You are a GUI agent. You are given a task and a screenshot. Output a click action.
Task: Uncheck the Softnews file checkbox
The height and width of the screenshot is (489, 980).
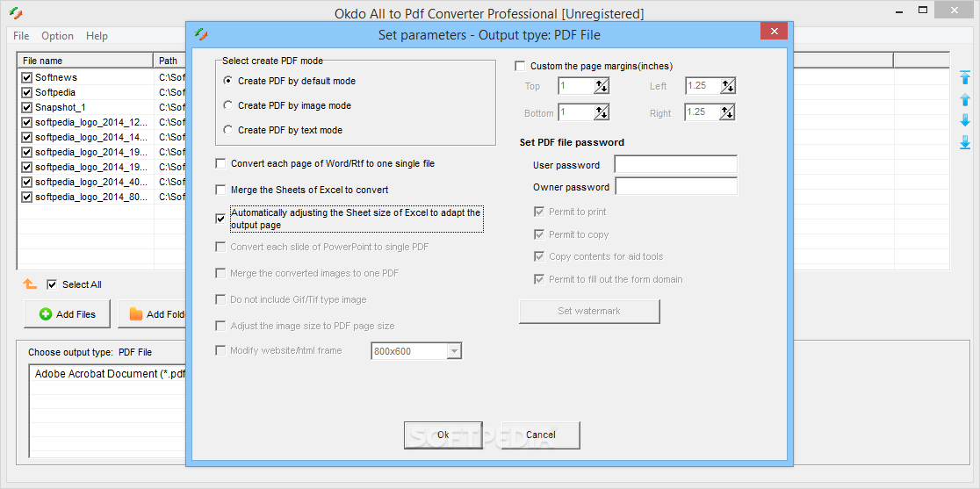27,77
